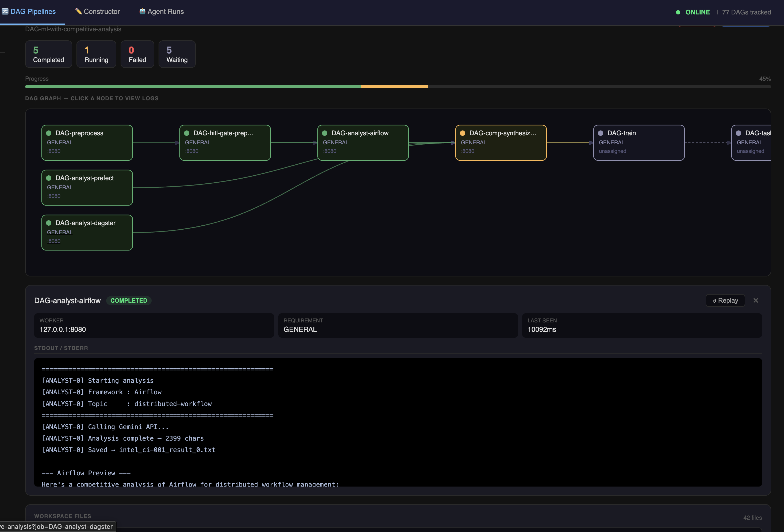Switch to the Constructor tab
Viewport: 784px width, 532px height.
(x=97, y=11)
